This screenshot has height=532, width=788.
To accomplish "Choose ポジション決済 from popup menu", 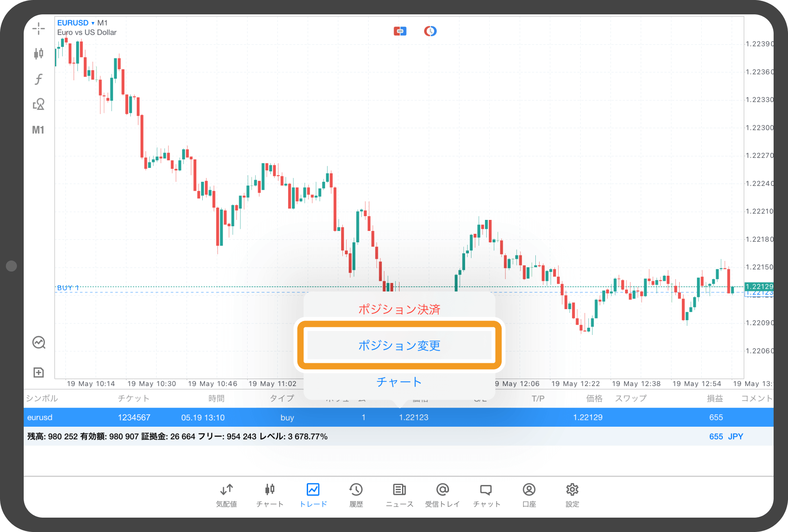I will (399, 309).
